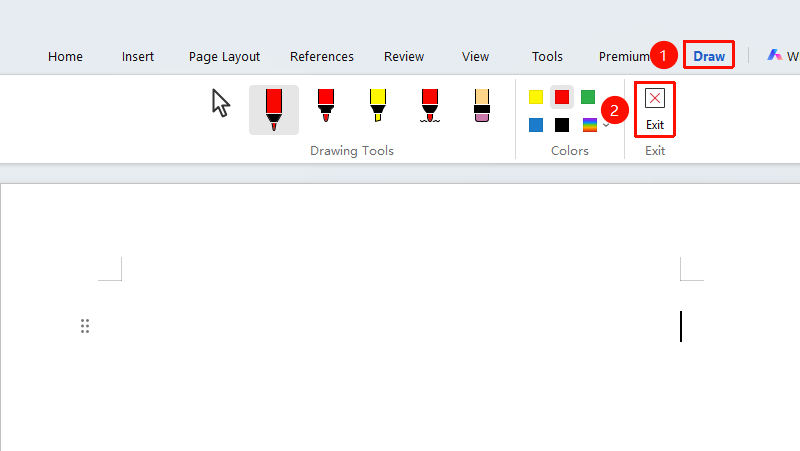
Task: Select the red wavy-underline pen
Action: (430, 106)
